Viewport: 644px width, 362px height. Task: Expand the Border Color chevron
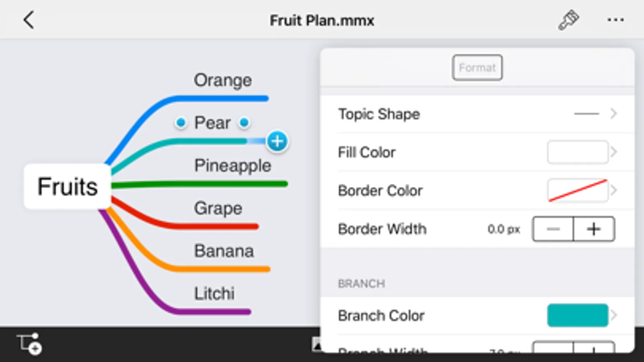pyautogui.click(x=614, y=190)
